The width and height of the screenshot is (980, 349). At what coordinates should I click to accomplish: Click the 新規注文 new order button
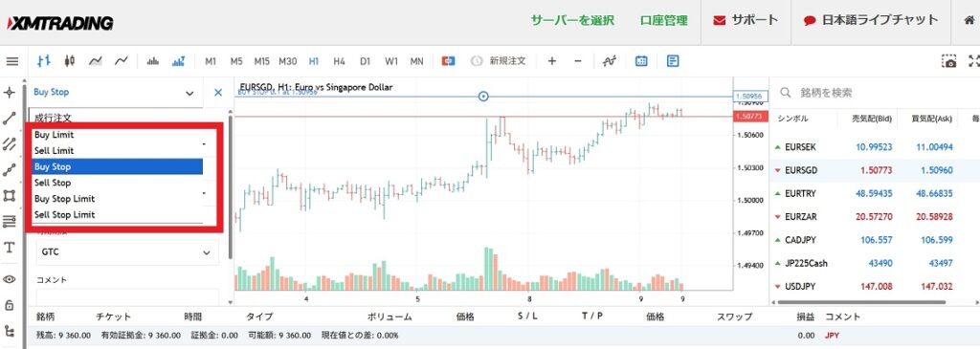coord(498,61)
